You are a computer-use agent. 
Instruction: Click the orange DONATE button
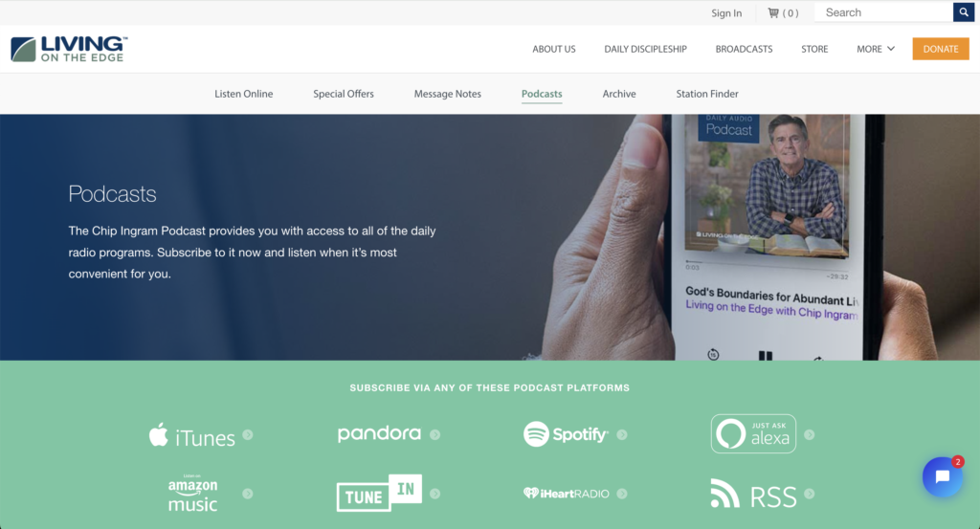click(941, 49)
